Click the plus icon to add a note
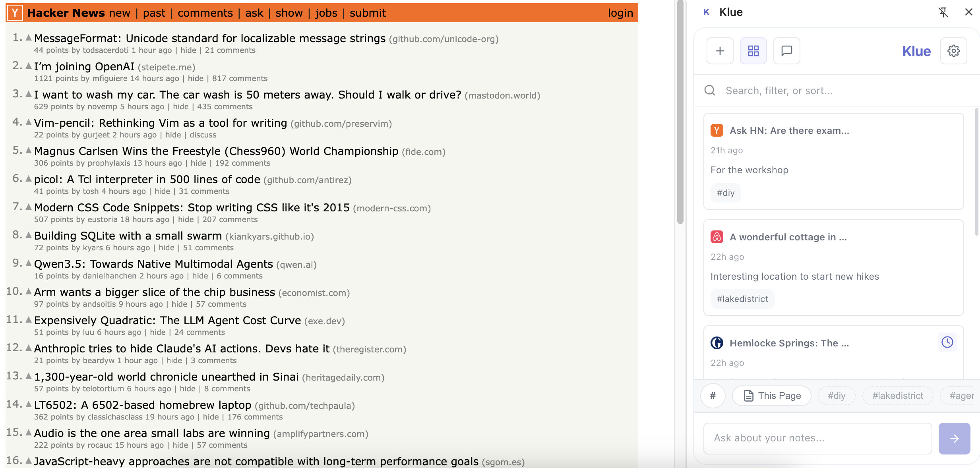 click(720, 51)
